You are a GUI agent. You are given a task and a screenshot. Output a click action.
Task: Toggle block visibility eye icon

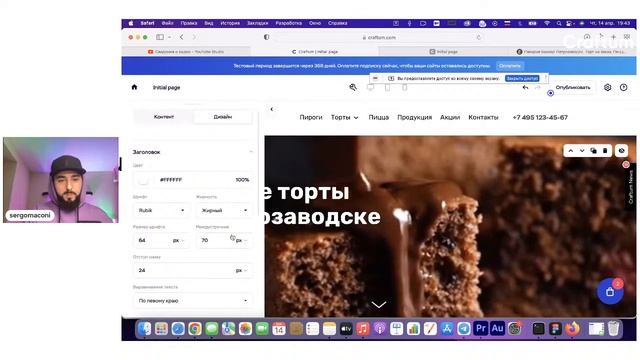621,151
